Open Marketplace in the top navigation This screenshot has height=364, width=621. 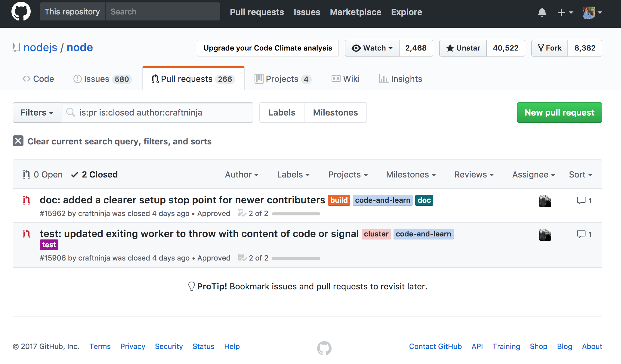pos(356,12)
